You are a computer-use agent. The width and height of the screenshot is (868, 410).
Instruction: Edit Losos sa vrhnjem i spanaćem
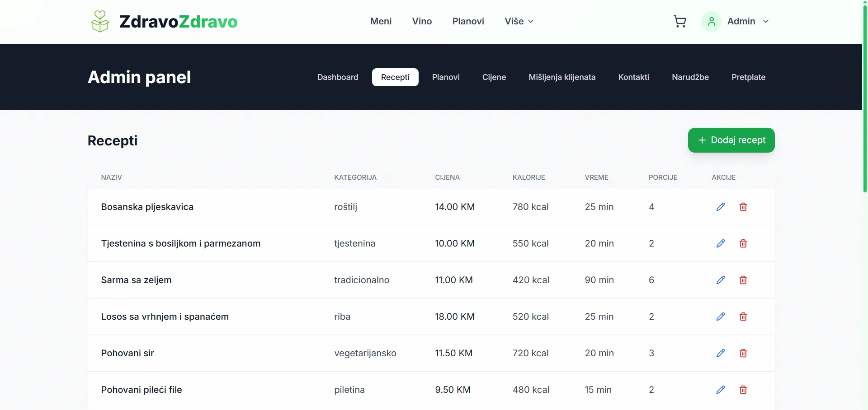[x=721, y=317]
